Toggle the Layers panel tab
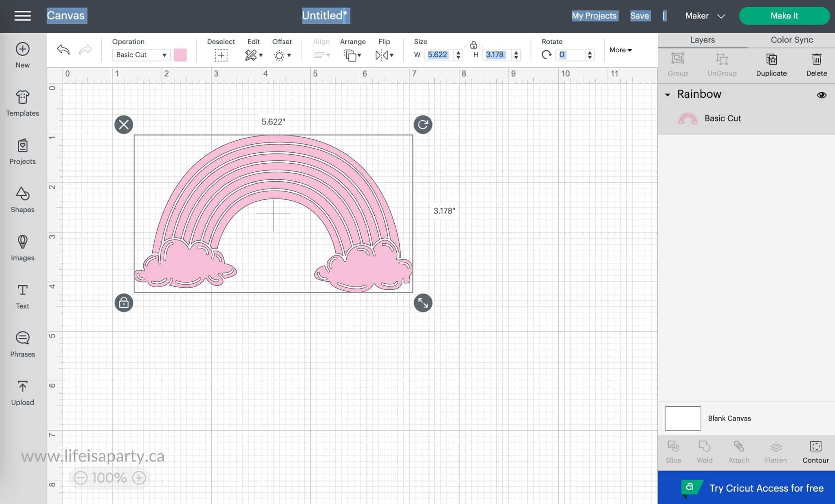The width and height of the screenshot is (835, 504). pyautogui.click(x=702, y=40)
